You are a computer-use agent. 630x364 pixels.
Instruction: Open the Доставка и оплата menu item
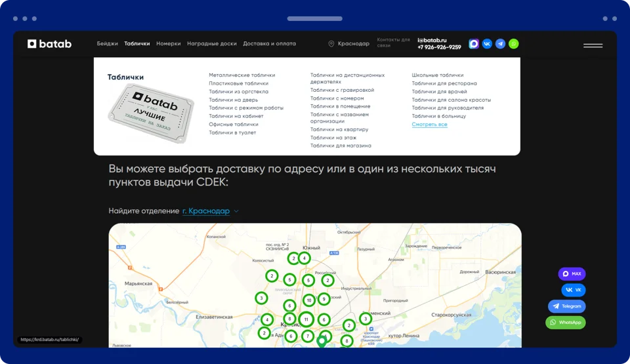click(x=269, y=43)
